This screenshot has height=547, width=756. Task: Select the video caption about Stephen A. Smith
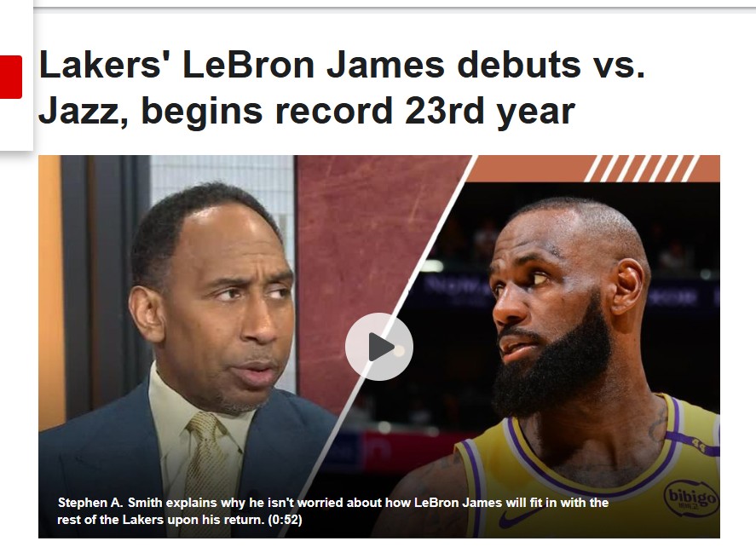tap(332, 511)
